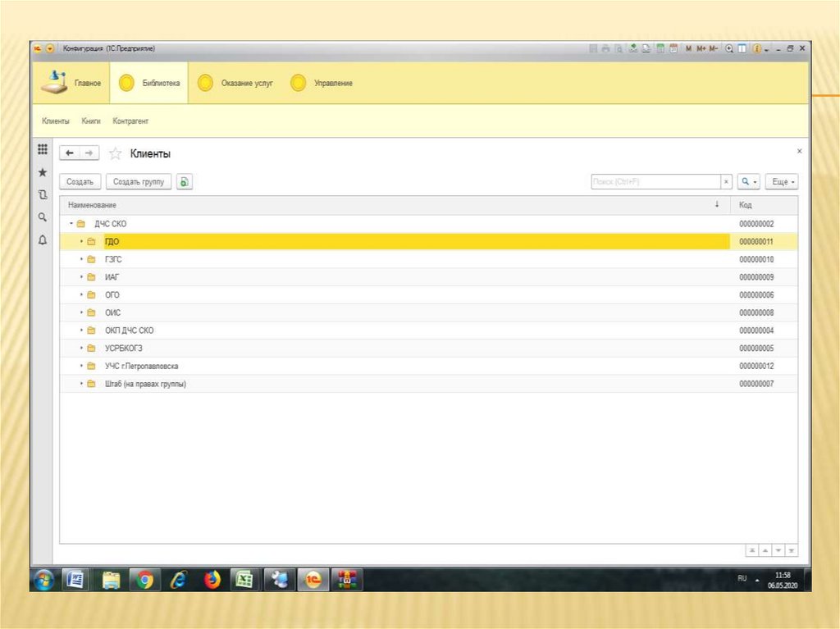Screen dimensions: 840x629
Task: Click the Get link icon
Action: coord(633,48)
